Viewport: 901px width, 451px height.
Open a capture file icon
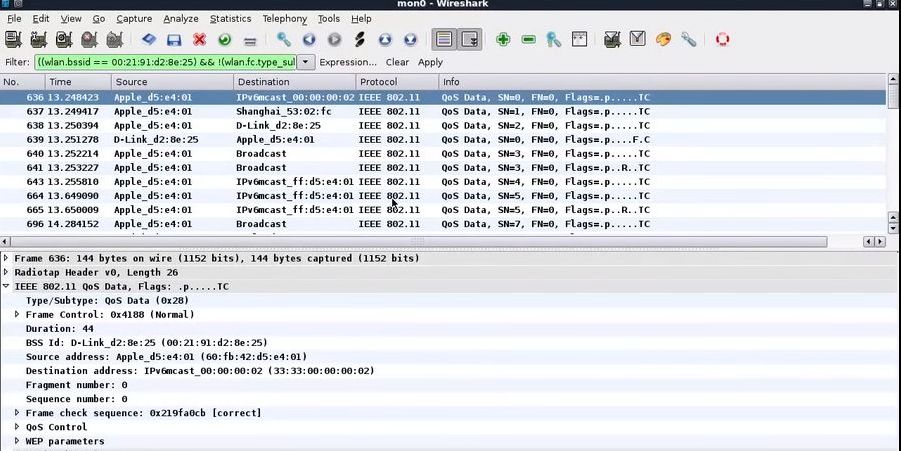[149, 40]
